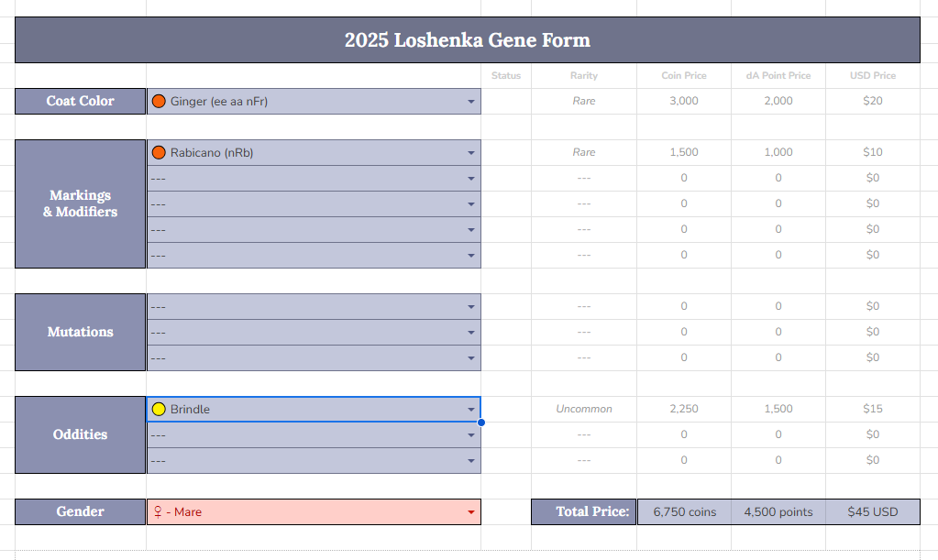This screenshot has width=938, height=560.
Task: Click the orange circle icon beside Rabicano
Action: [x=159, y=152]
